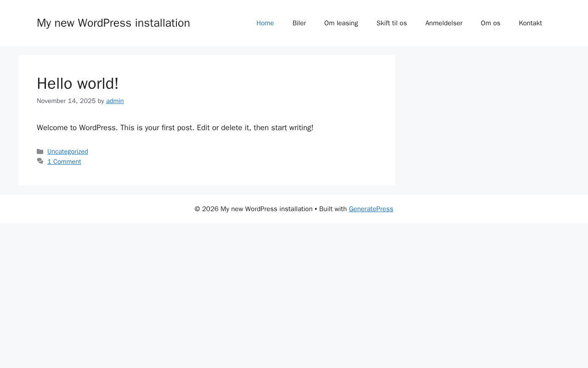Open the Hello world! post title
This screenshot has height=368, width=588.
78,84
